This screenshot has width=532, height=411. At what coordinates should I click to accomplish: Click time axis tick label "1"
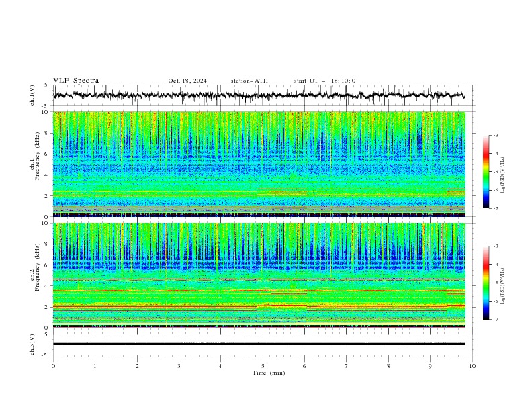point(95,366)
